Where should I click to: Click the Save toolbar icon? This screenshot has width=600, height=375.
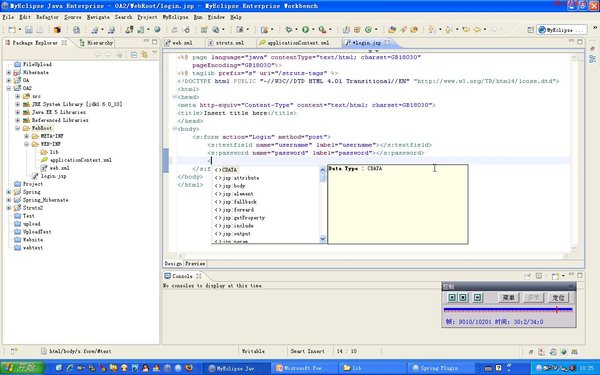(29, 30)
